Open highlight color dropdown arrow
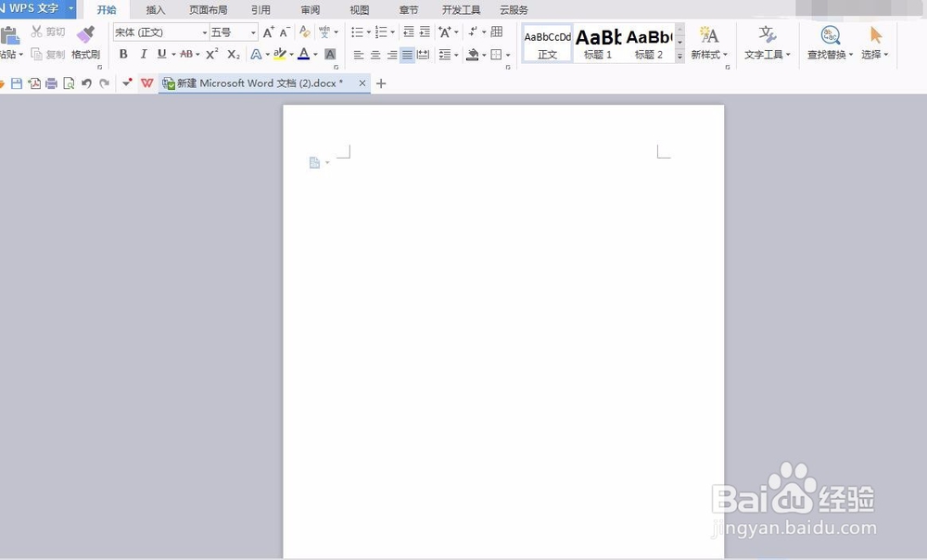The image size is (927, 560). (x=291, y=55)
